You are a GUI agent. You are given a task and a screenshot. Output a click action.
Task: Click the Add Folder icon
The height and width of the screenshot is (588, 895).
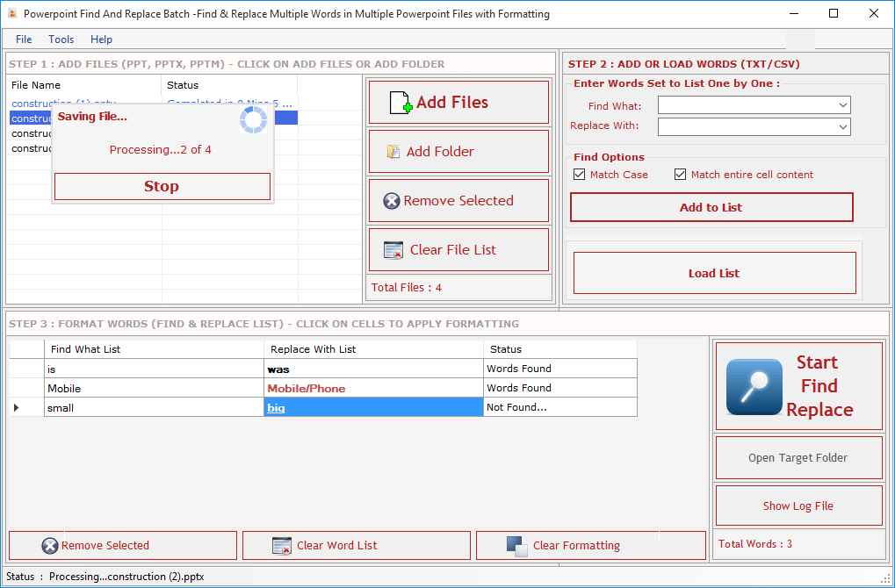(x=393, y=152)
